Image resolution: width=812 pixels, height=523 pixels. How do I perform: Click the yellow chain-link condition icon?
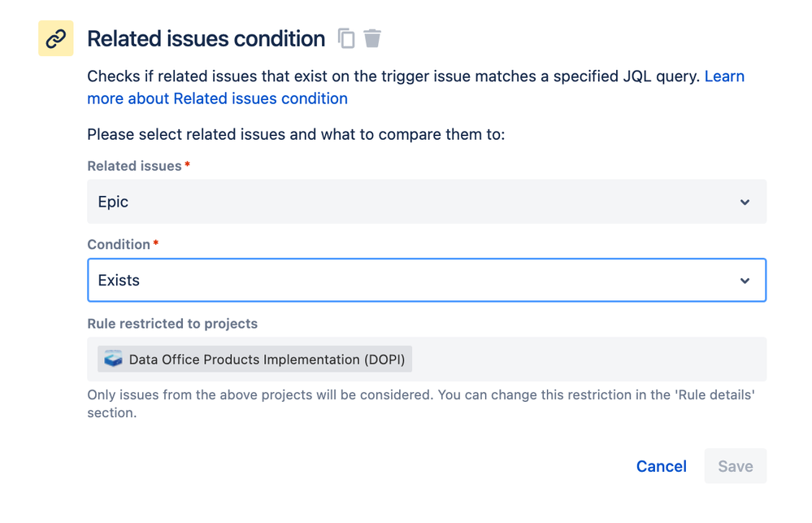point(55,39)
